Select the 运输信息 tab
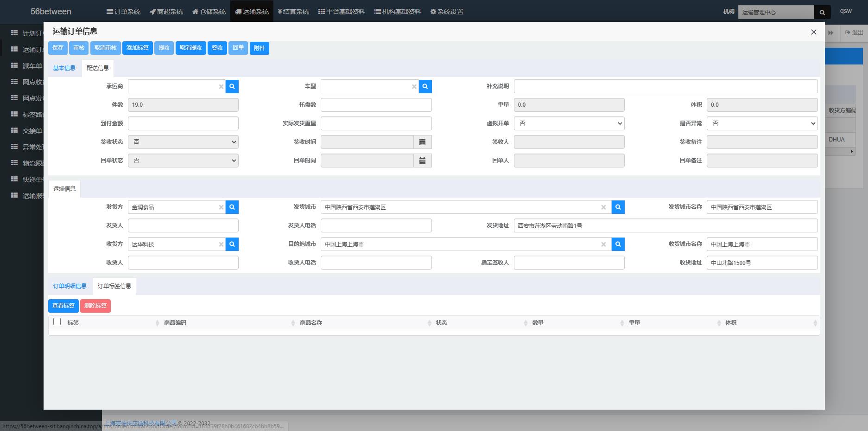Viewport: 868px width, 431px height. (64, 189)
